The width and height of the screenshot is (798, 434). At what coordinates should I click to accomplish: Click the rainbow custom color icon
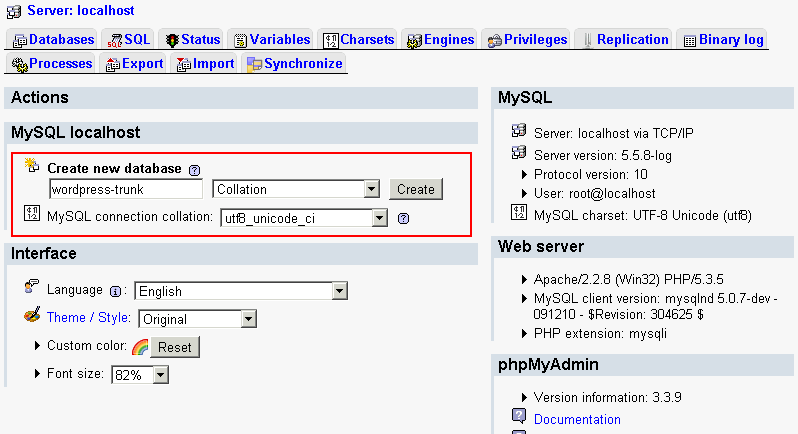[x=140, y=347]
